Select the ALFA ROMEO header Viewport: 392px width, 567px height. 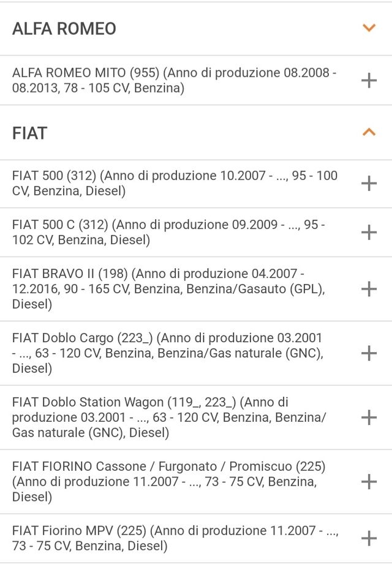62,28
